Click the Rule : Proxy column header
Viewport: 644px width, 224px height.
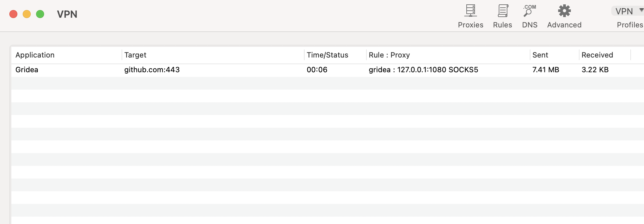point(389,55)
